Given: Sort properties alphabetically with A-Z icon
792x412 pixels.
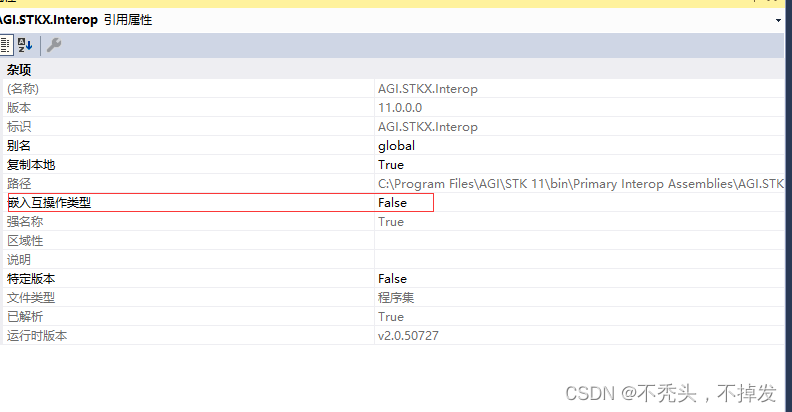Looking at the screenshot, I should (x=25, y=45).
